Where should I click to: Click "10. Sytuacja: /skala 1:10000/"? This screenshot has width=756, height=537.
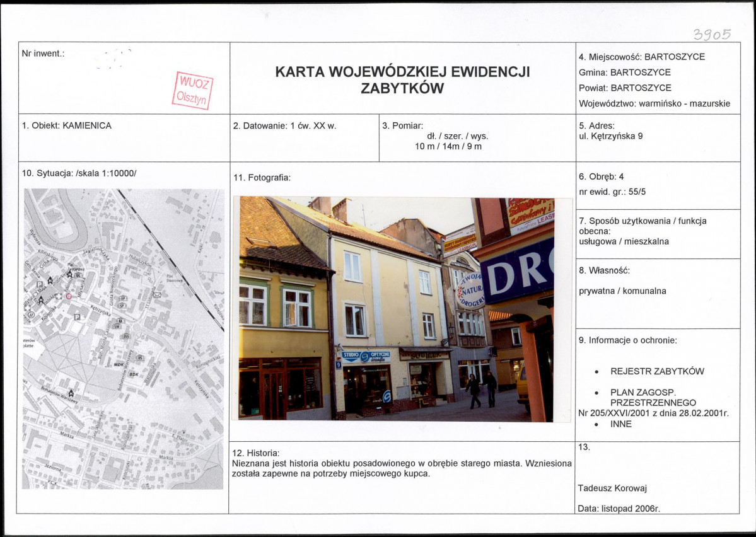pos(79,173)
